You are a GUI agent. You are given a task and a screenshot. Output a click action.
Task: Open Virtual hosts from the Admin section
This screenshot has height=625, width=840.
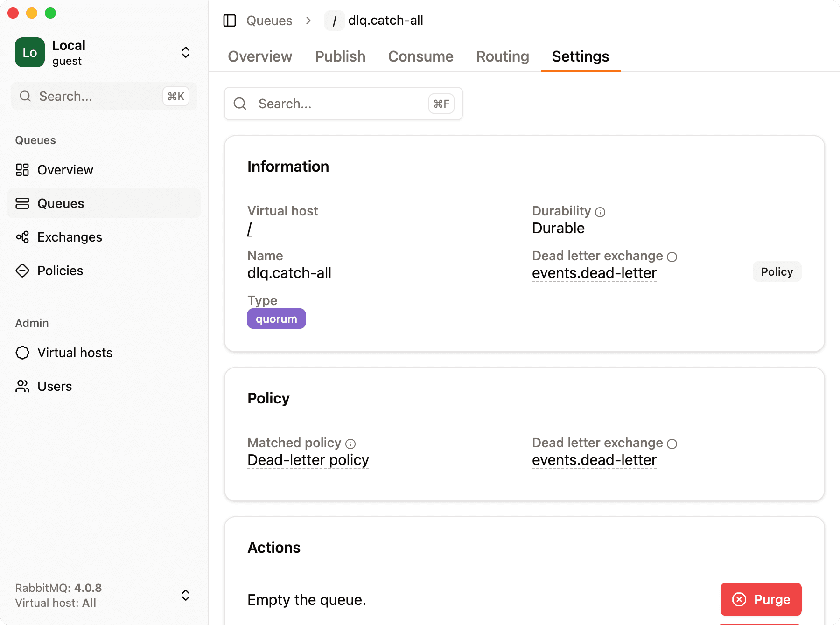pos(22,353)
